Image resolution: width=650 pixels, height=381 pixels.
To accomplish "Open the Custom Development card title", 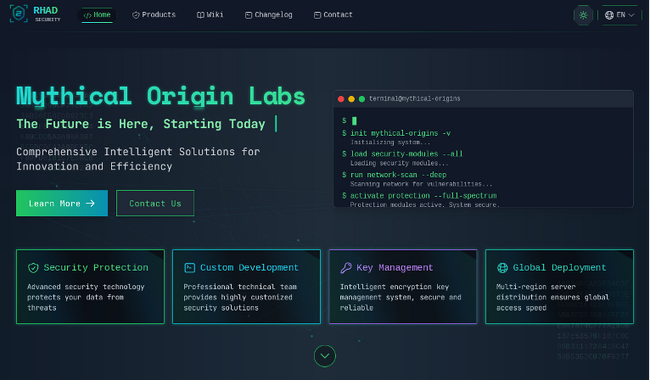I will [249, 268].
